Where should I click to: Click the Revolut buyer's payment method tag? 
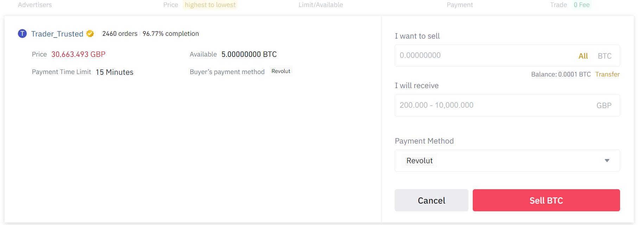[281, 71]
